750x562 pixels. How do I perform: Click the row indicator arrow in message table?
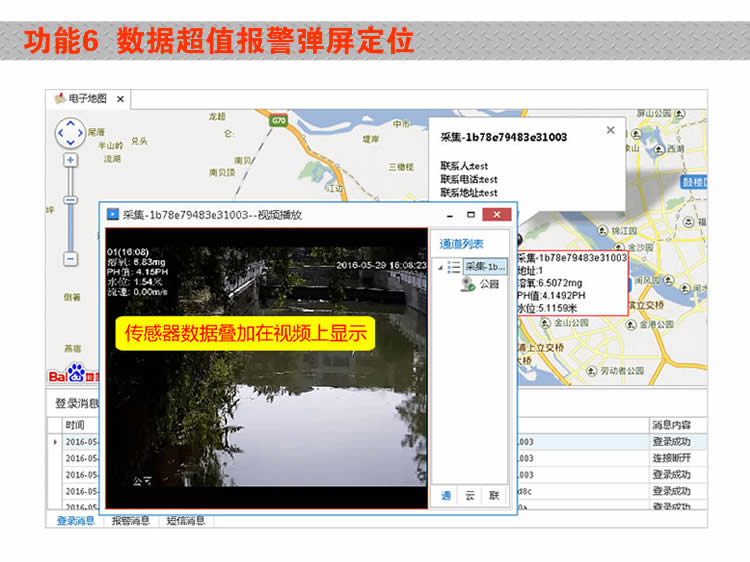pos(55,442)
